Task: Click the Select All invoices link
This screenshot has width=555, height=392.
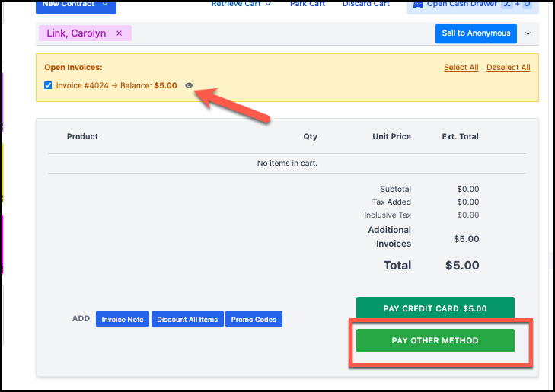Action: pyautogui.click(x=461, y=68)
